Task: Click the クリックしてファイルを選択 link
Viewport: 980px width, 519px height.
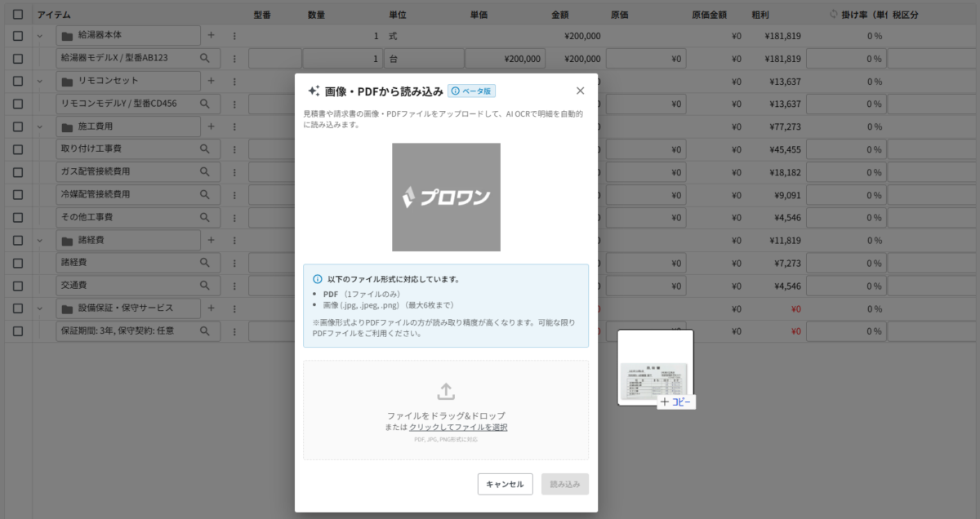Action: (x=458, y=428)
